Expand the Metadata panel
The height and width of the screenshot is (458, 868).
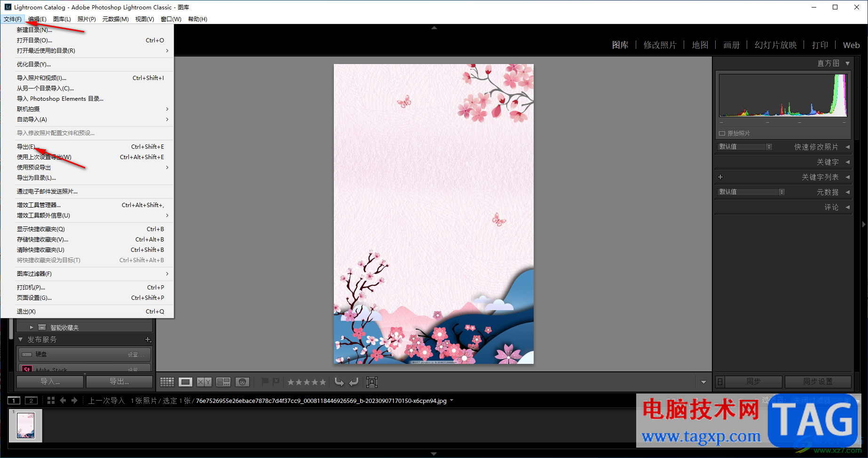(x=847, y=192)
